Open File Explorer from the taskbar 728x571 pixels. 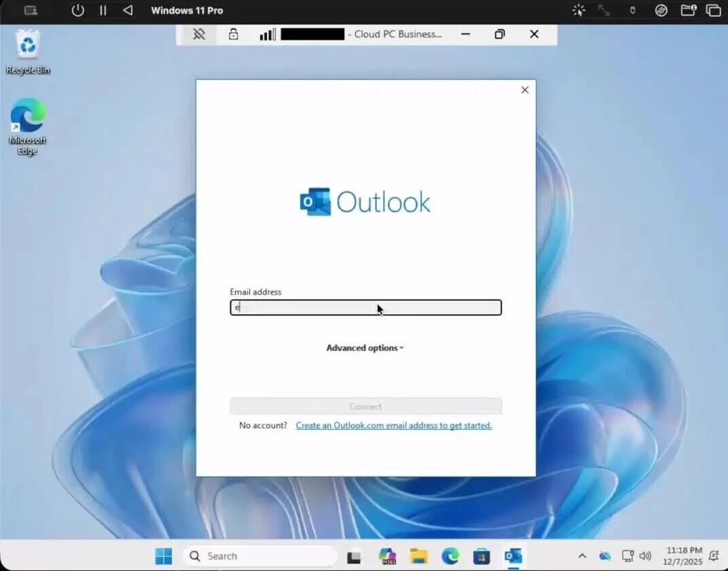pos(419,555)
